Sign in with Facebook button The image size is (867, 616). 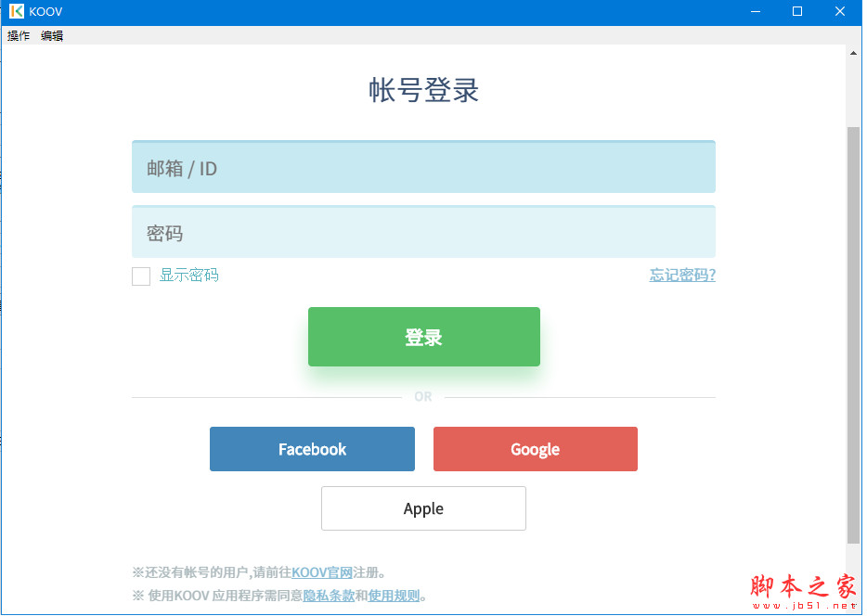(x=313, y=449)
